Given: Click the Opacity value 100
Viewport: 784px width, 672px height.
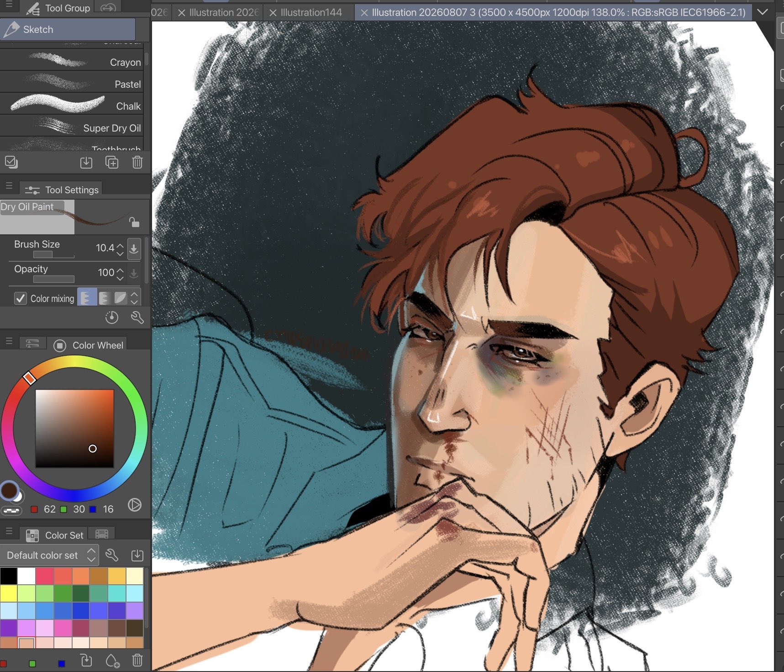Looking at the screenshot, I should click(106, 272).
